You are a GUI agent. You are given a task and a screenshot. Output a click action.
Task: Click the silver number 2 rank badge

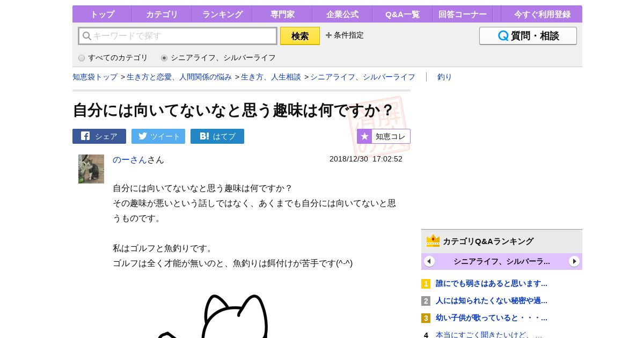pos(426,301)
